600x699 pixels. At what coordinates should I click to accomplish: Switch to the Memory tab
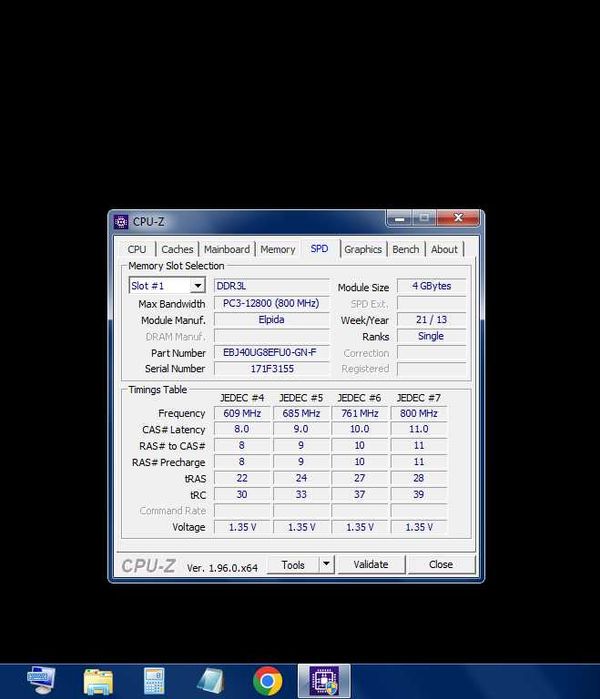(278, 249)
